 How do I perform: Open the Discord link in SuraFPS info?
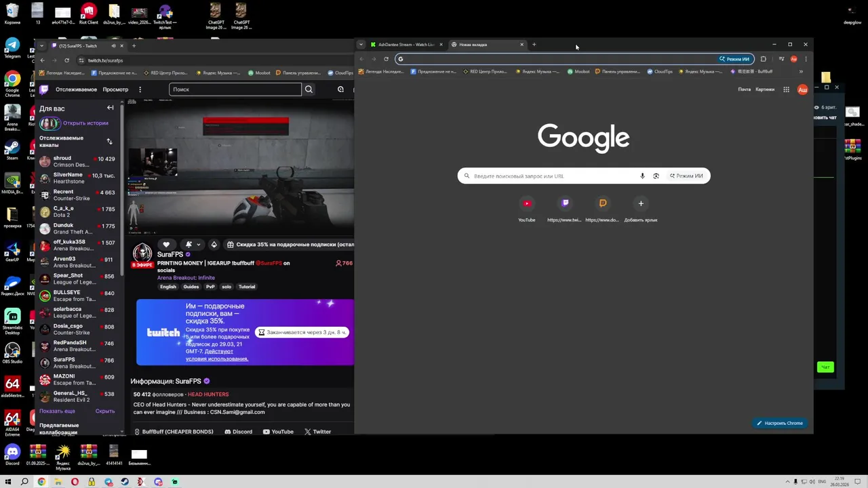coord(238,432)
